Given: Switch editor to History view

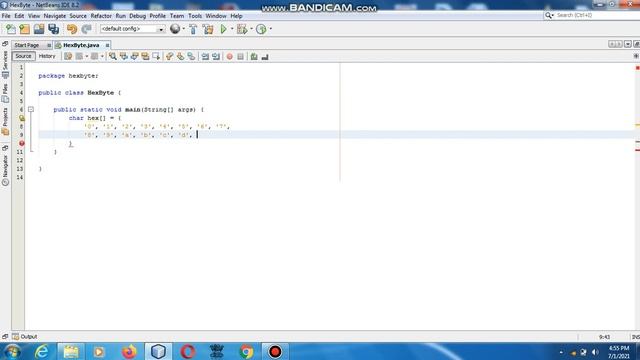Looking at the screenshot, I should [47, 56].
